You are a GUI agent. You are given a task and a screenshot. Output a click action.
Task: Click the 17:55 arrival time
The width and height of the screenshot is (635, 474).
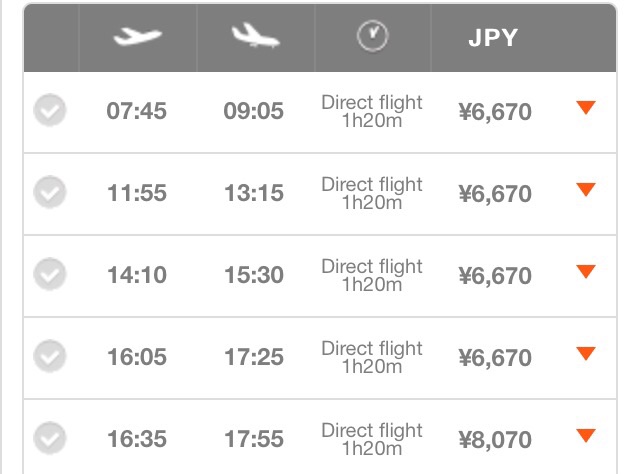coord(254,439)
